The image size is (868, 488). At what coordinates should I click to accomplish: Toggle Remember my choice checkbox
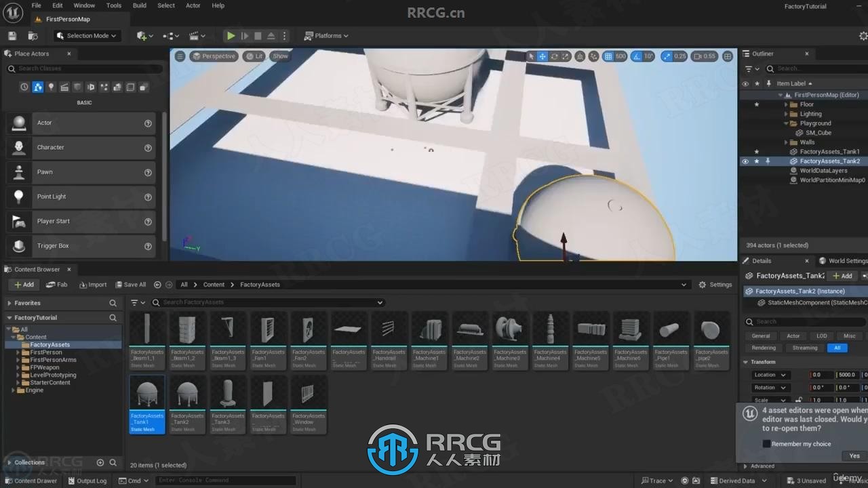tap(766, 444)
